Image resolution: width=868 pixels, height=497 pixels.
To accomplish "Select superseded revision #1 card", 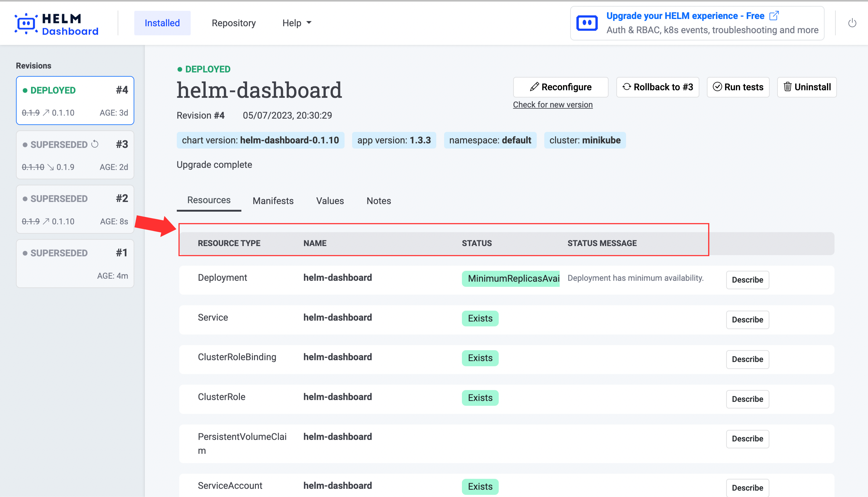I will (75, 264).
